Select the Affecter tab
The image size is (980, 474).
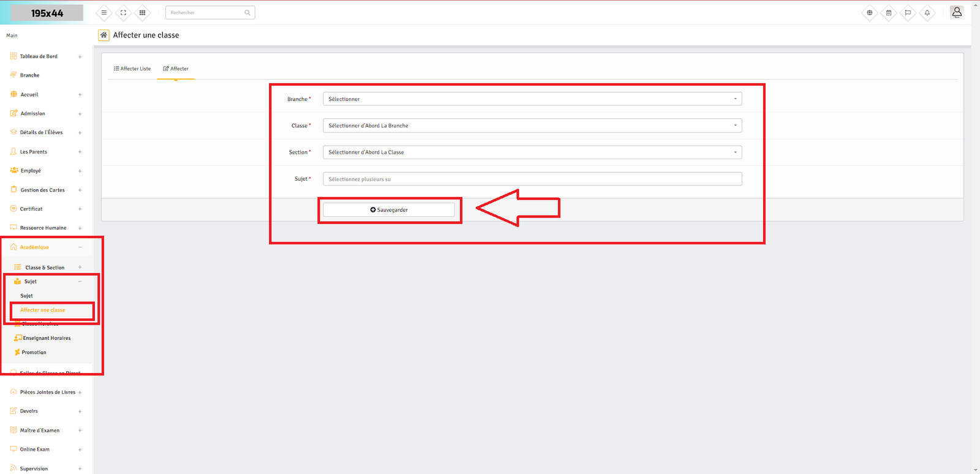[x=176, y=69]
